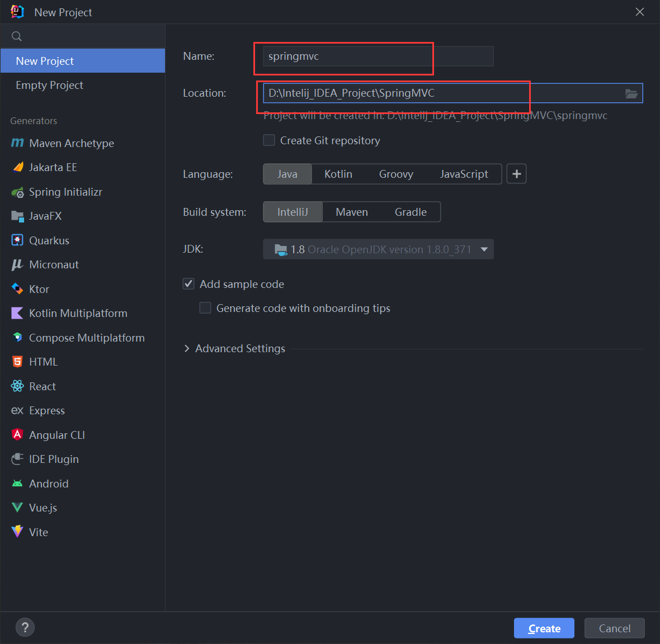The image size is (660, 644).
Task: Click the IntelliJ IDEA logo in title bar
Action: tap(17, 12)
